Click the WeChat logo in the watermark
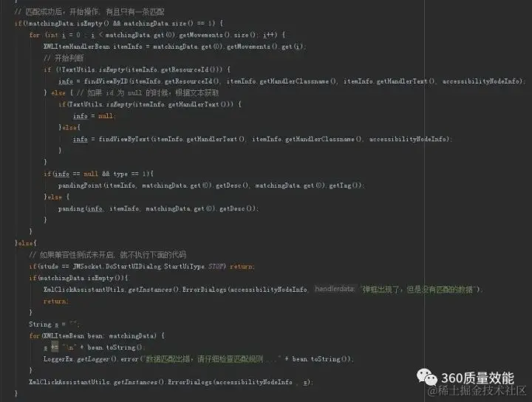Screen dimensions: 532x402 coord(427,377)
